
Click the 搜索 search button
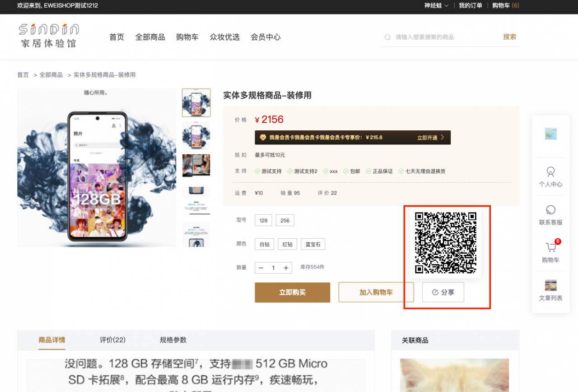click(x=510, y=37)
